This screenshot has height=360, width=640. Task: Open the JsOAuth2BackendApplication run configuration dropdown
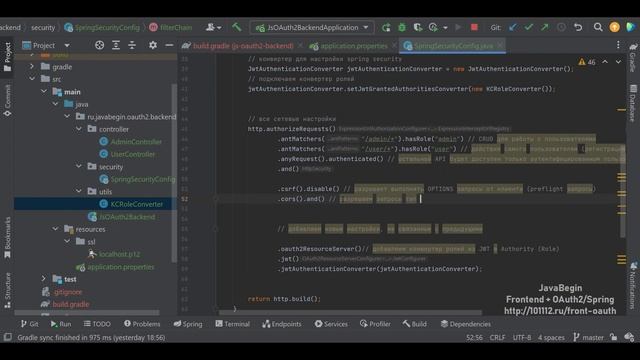pos(312,27)
